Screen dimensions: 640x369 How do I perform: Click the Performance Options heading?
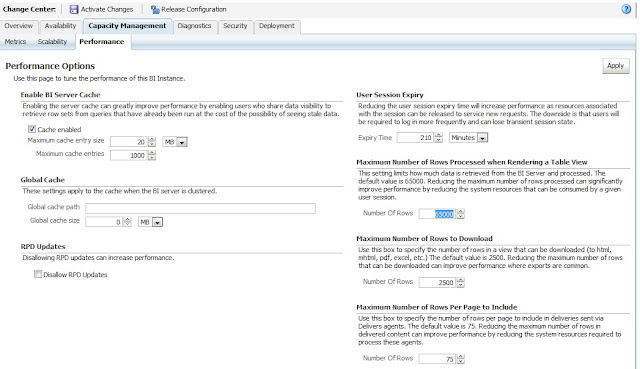pos(50,66)
